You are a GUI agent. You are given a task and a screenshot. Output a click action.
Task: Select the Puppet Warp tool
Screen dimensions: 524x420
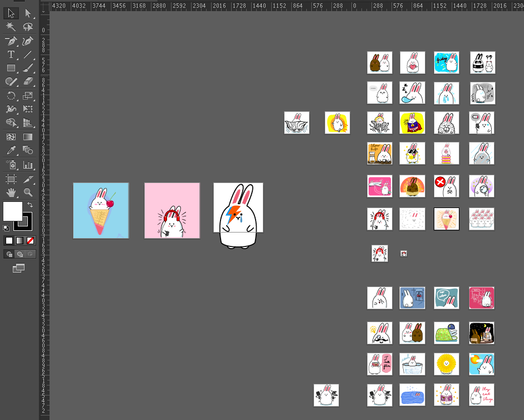11,109
